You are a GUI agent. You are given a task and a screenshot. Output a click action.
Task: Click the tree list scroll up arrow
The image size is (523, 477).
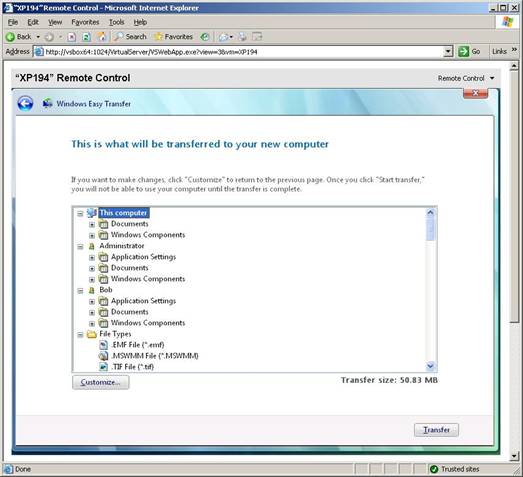[430, 212]
